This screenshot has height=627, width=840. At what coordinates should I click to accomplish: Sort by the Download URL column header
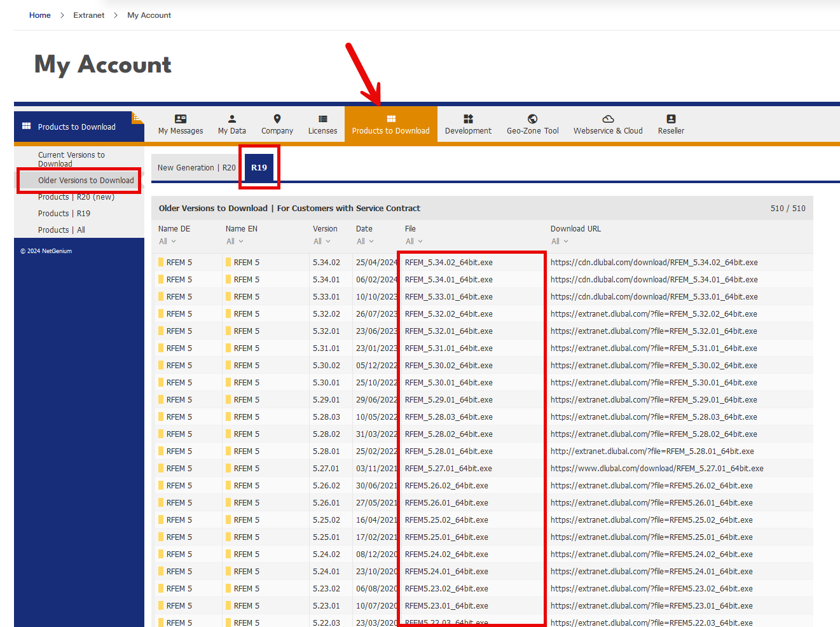pos(575,229)
